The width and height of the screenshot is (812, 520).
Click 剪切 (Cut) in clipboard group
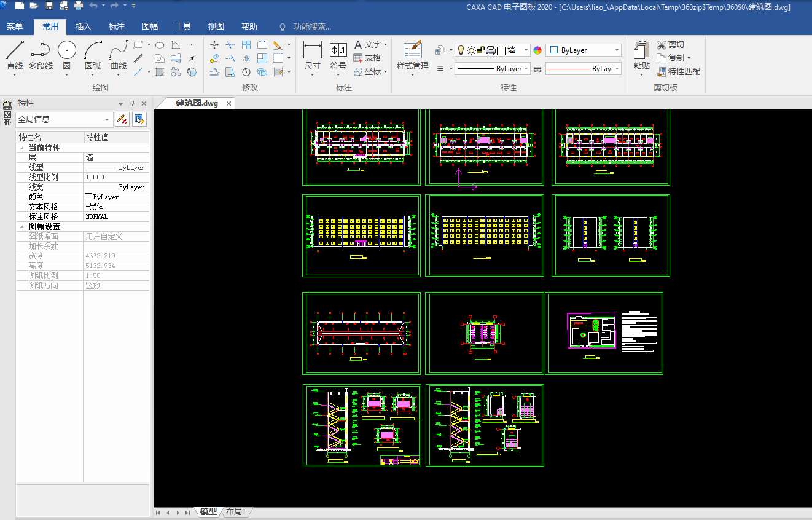670,45
